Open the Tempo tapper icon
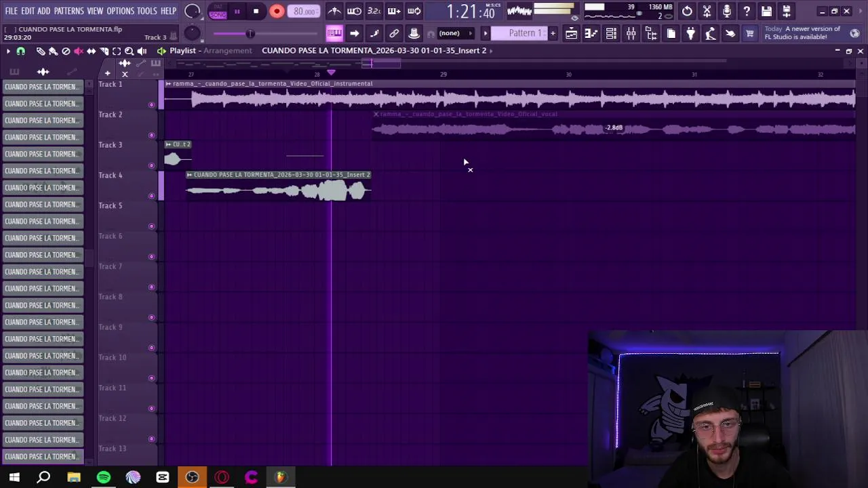 click(x=710, y=33)
